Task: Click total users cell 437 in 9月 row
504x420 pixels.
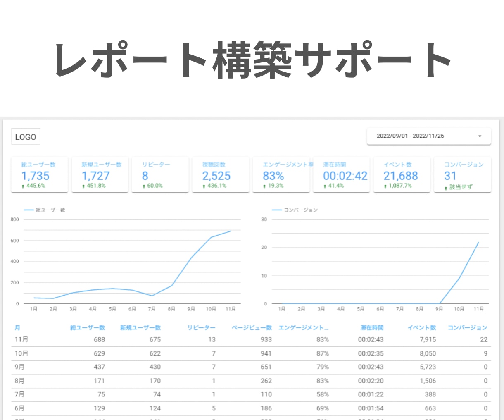Action: tap(99, 367)
